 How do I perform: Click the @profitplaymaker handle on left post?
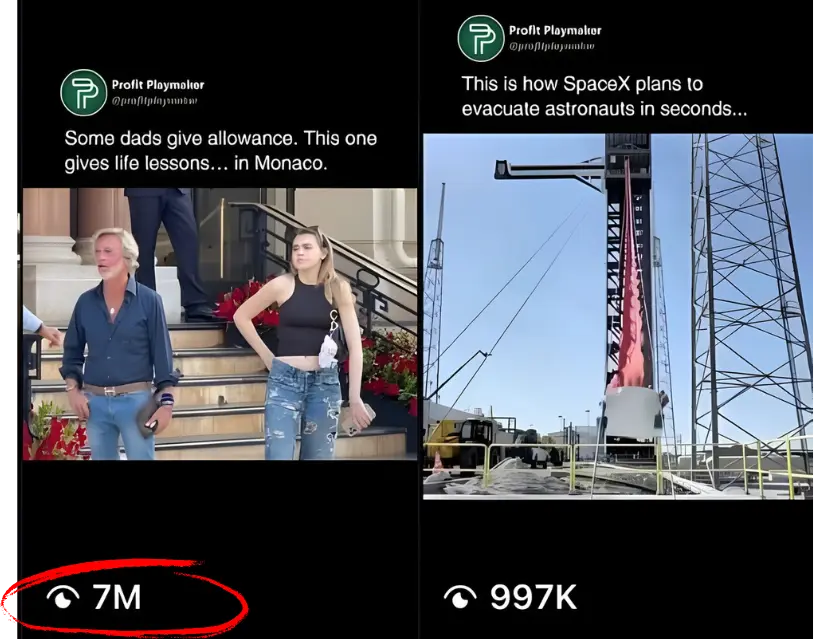pyautogui.click(x=154, y=101)
